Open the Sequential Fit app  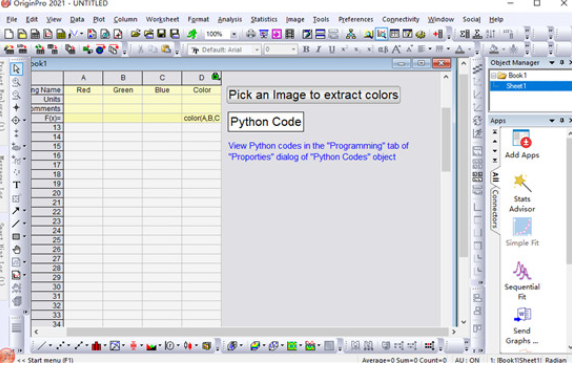tap(522, 280)
